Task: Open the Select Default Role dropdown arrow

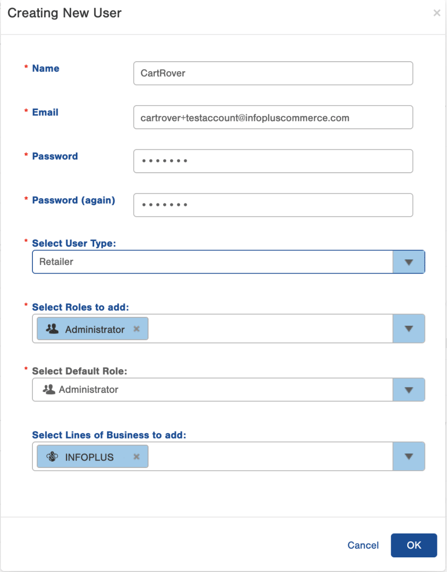Action: click(x=409, y=390)
